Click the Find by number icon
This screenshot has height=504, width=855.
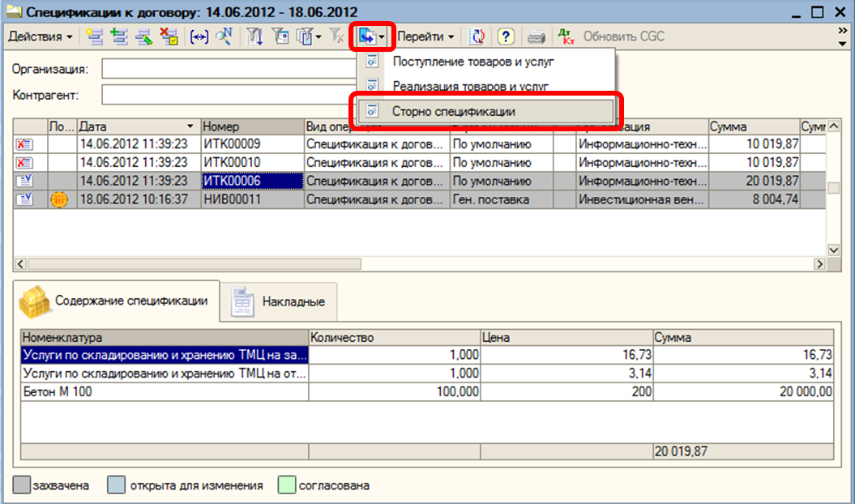(x=224, y=37)
